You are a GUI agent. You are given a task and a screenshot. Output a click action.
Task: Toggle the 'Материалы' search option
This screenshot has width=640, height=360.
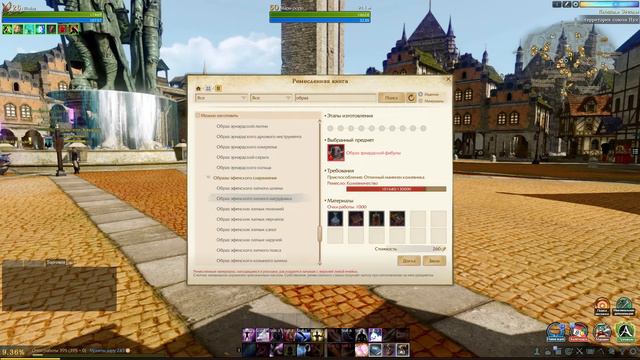(420, 100)
